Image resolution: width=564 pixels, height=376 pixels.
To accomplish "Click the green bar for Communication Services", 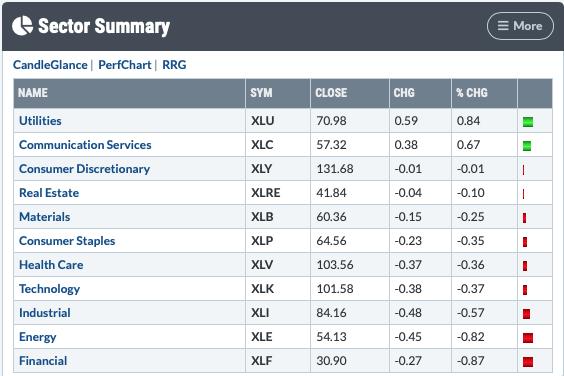I will (527, 146).
